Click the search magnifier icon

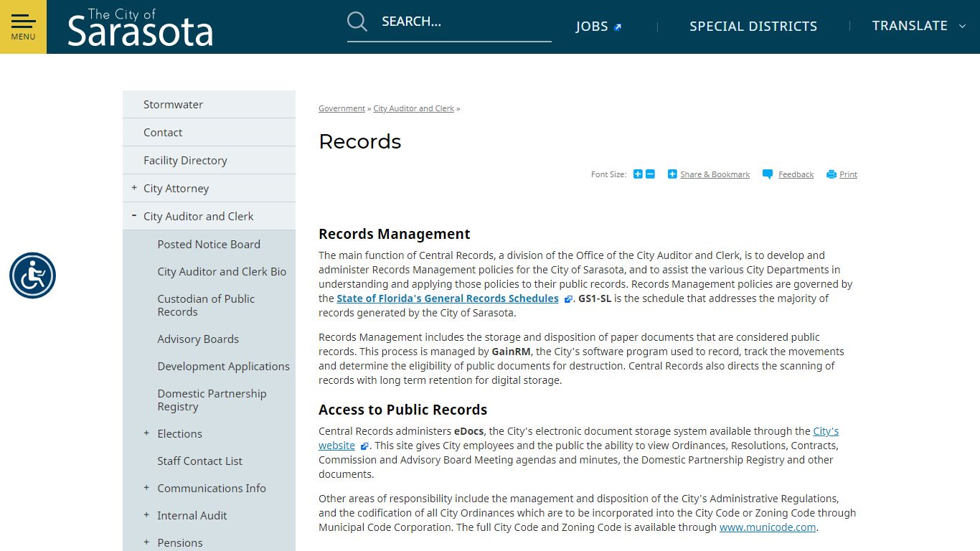click(x=357, y=22)
